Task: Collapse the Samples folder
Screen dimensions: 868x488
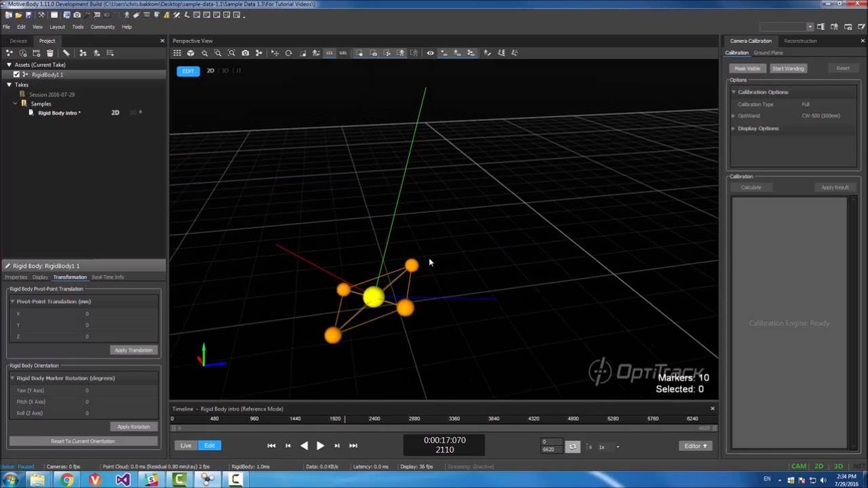Action: 15,104
